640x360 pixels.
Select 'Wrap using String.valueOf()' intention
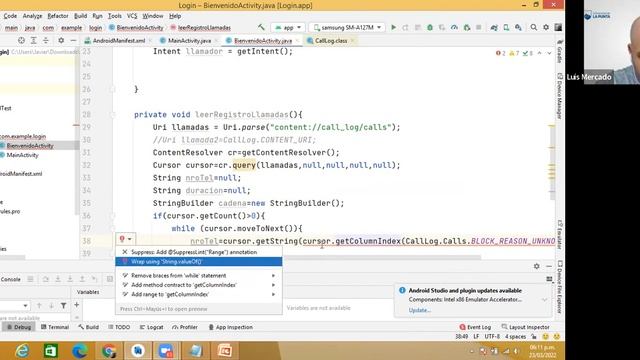[199, 262]
